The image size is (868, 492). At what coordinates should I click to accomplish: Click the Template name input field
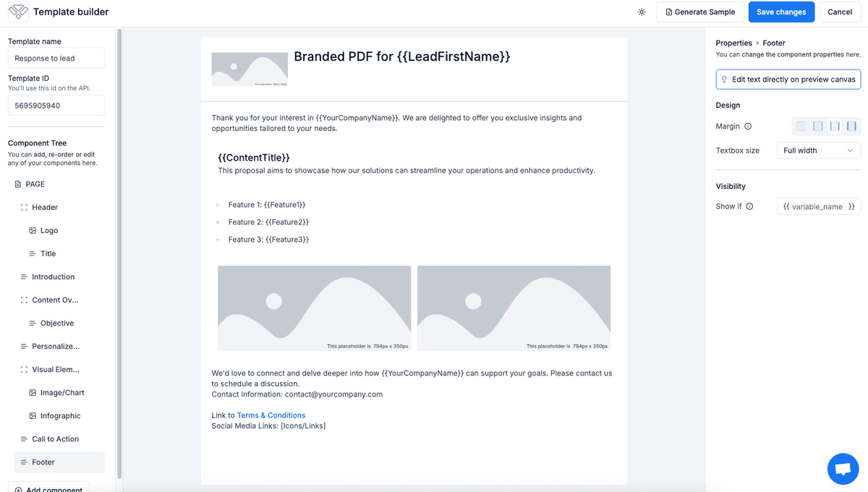click(56, 59)
